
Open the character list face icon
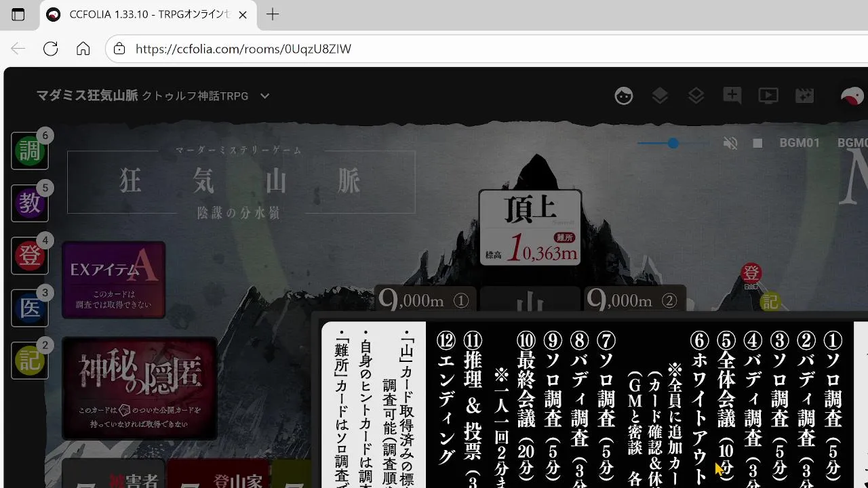pyautogui.click(x=623, y=96)
